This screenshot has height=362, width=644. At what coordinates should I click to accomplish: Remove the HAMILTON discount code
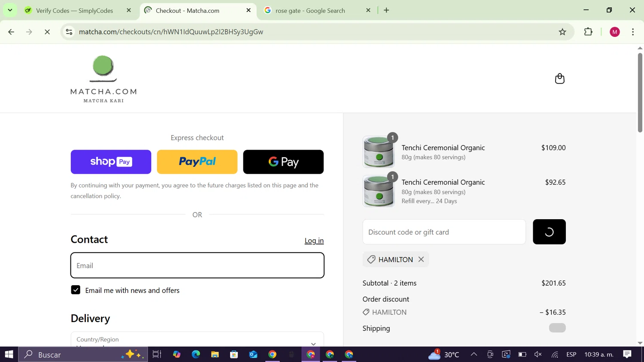pos(421,259)
